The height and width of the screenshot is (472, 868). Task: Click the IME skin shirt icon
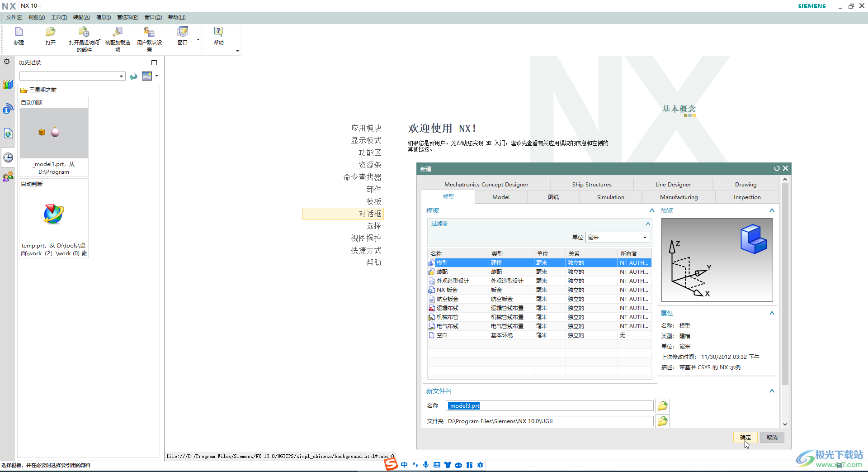click(x=448, y=465)
